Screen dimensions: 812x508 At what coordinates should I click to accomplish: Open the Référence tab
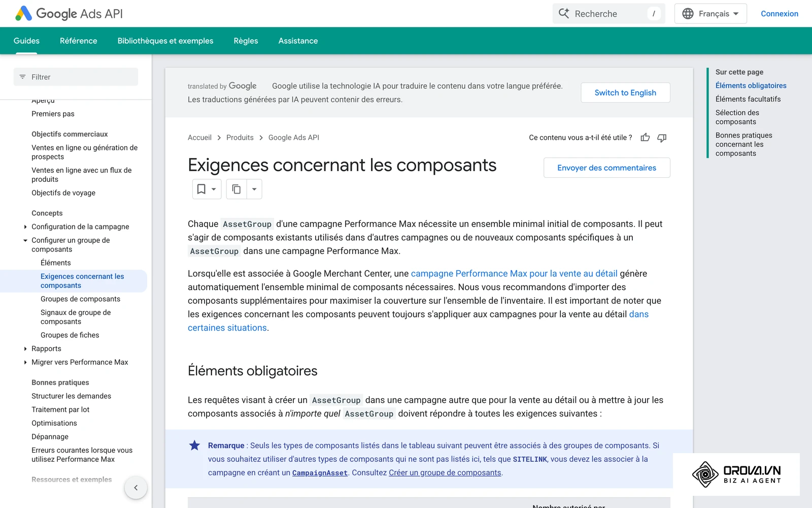point(78,41)
